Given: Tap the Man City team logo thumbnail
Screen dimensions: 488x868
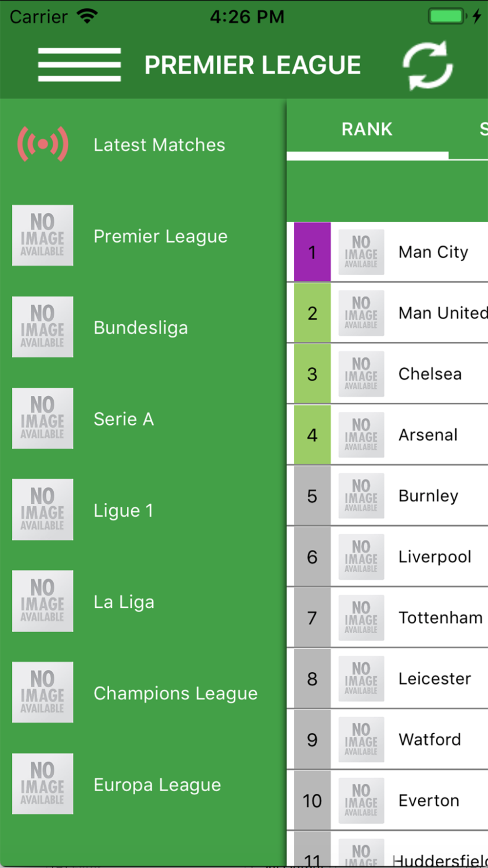Looking at the screenshot, I should pos(361,252).
